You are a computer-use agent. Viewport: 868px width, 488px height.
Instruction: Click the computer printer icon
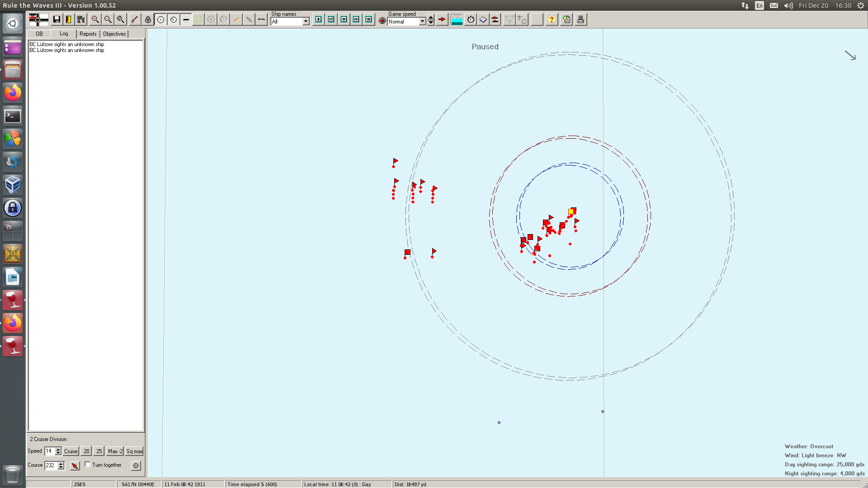pyautogui.click(x=581, y=19)
